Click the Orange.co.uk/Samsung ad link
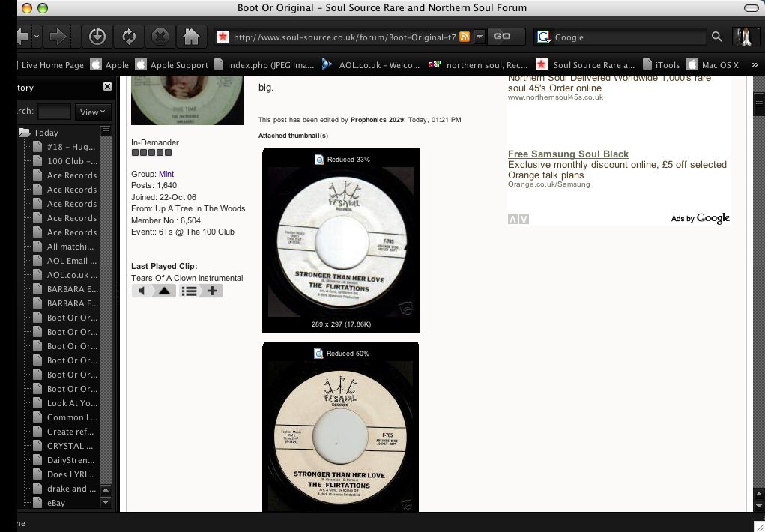Image resolution: width=765 pixels, height=532 pixels. 549,184
